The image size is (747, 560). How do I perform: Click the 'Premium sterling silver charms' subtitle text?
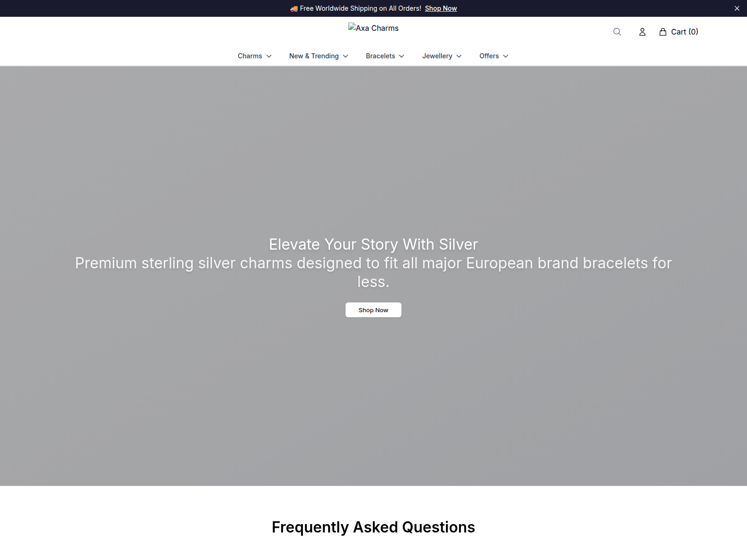click(373, 272)
